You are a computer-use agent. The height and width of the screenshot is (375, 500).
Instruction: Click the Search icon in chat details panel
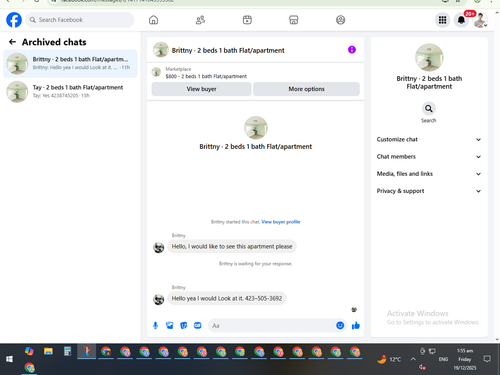(429, 109)
